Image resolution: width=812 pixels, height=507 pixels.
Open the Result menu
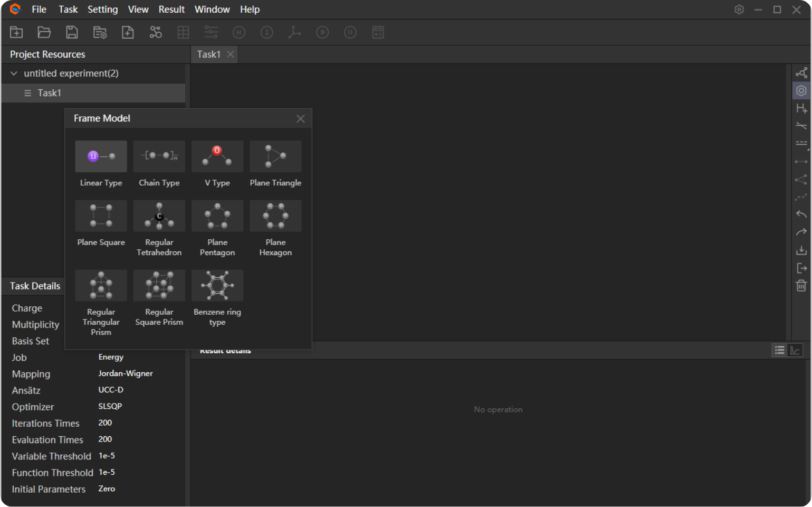coord(171,10)
